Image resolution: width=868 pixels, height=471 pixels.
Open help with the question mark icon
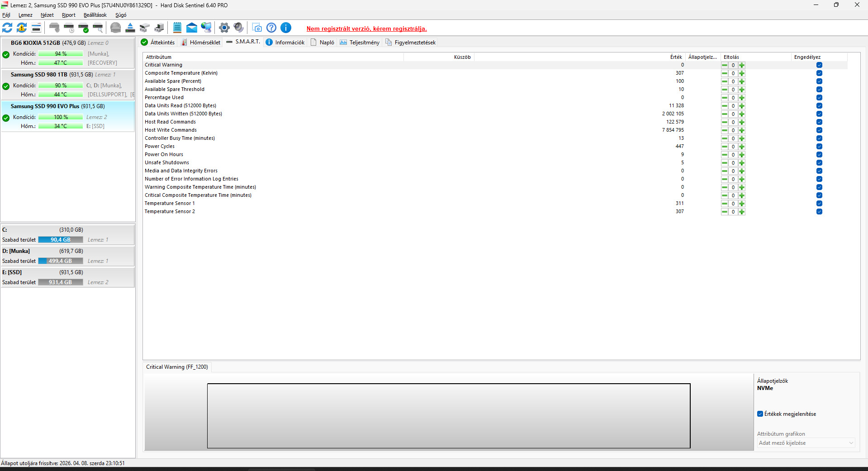(x=271, y=28)
